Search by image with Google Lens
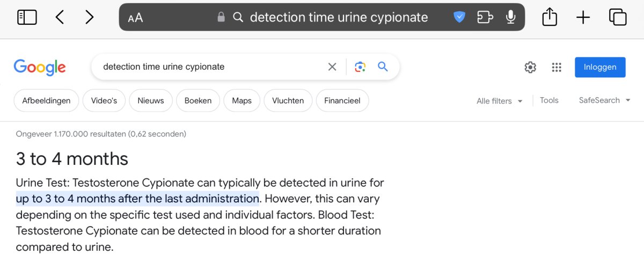The height and width of the screenshot is (262, 644). [360, 67]
